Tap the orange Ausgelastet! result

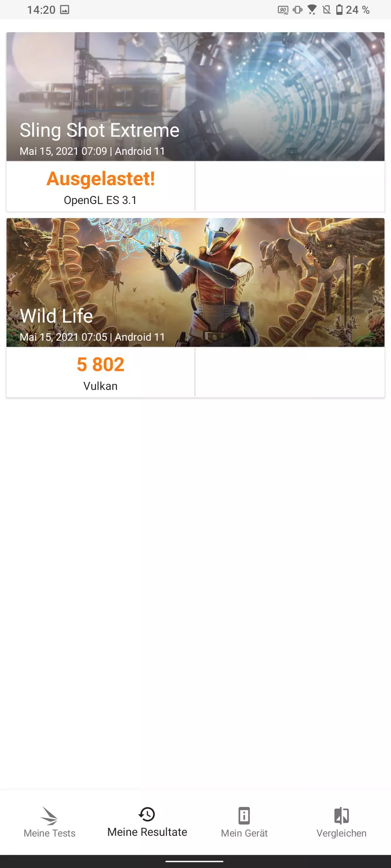click(100, 179)
